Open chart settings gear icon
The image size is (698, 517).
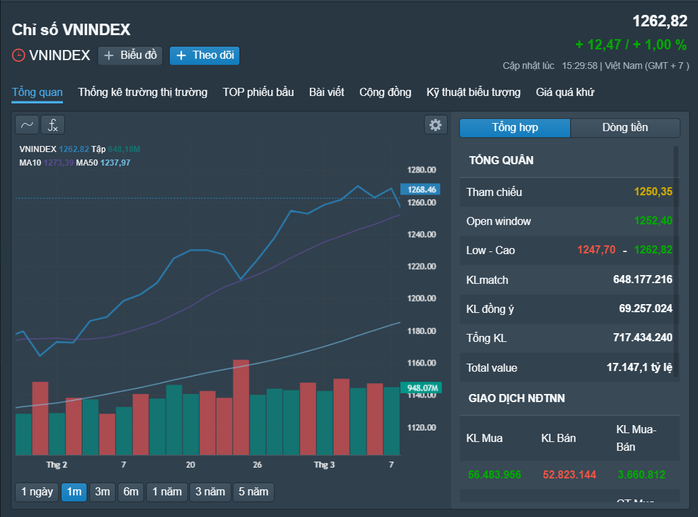click(435, 125)
